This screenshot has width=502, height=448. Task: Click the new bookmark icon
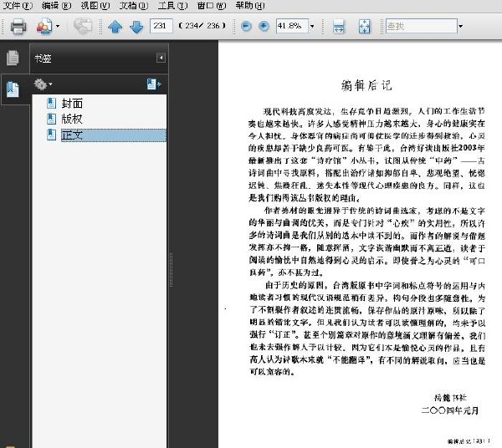pyautogui.click(x=154, y=84)
